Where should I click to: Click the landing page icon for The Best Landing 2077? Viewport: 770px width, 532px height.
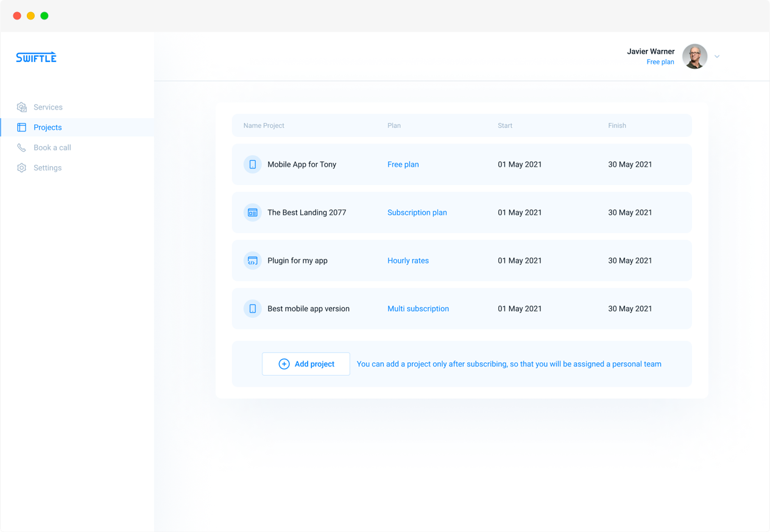click(x=252, y=212)
